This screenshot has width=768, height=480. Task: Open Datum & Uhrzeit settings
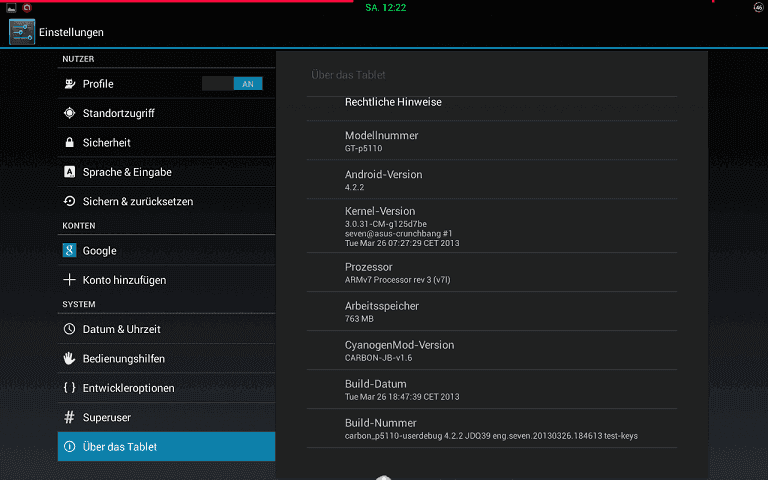coord(166,329)
